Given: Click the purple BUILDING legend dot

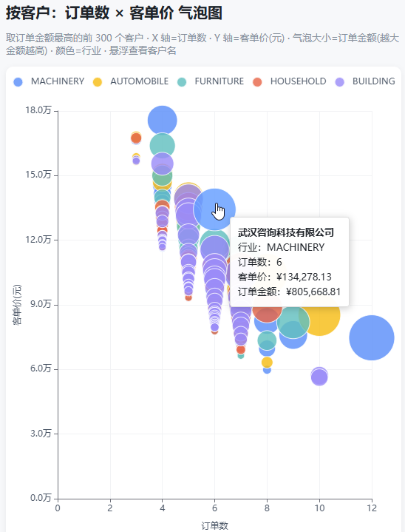Looking at the screenshot, I should click(339, 82).
